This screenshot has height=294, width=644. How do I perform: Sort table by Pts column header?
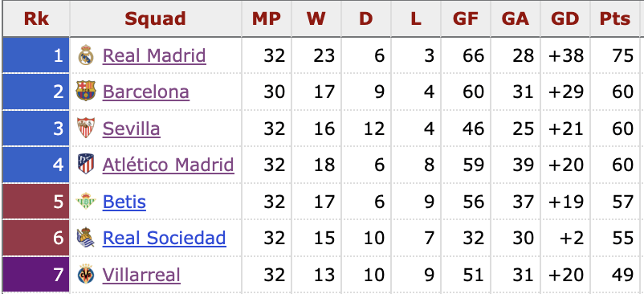click(x=614, y=18)
